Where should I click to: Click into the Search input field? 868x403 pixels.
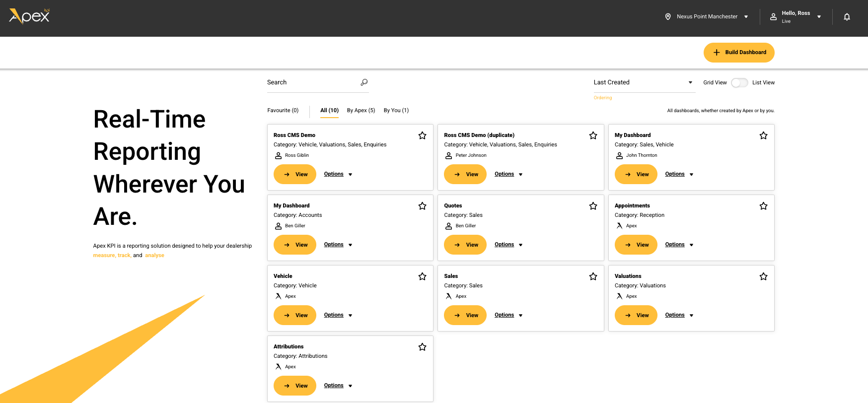click(318, 83)
